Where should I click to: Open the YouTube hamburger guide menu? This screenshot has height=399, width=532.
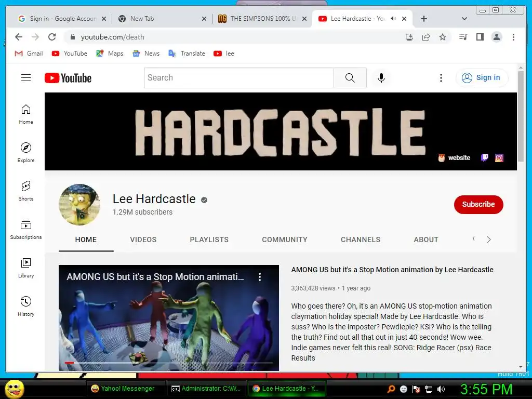tap(26, 78)
